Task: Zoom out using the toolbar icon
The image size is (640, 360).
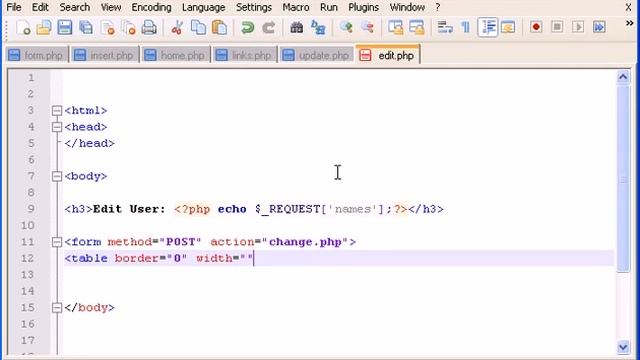Action: pyautogui.click(x=367, y=28)
